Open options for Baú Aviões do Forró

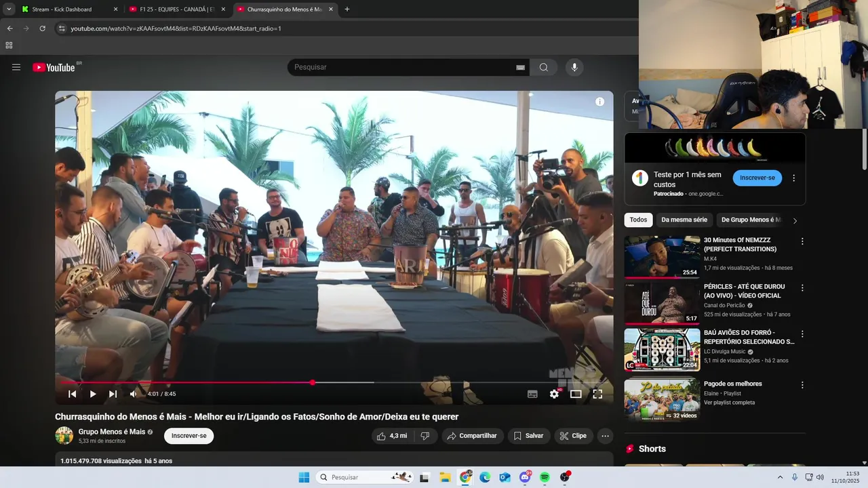(802, 334)
